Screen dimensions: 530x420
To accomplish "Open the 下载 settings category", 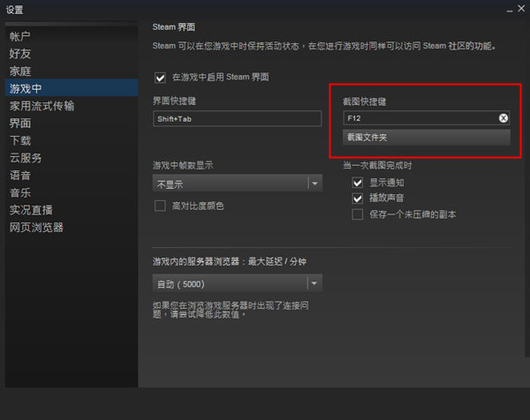I will coord(72,140).
